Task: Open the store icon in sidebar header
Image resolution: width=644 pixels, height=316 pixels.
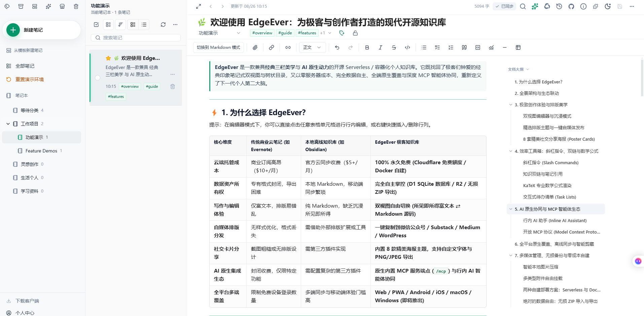Action: point(62,6)
